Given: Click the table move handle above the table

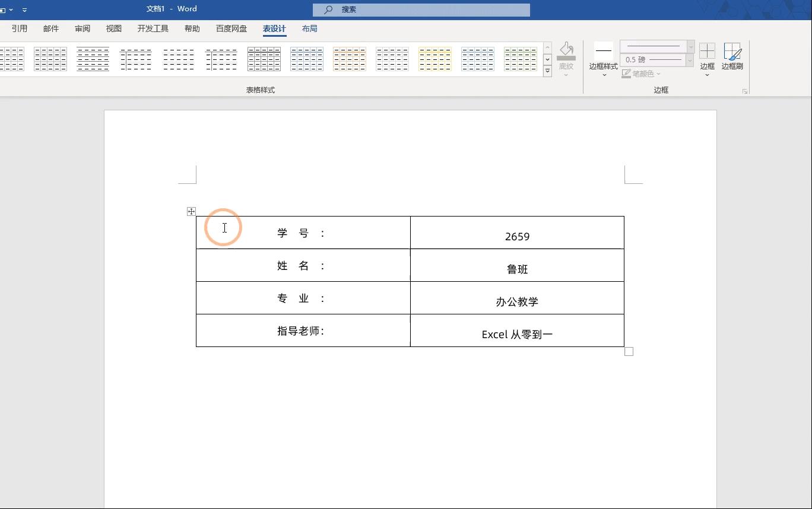Looking at the screenshot, I should pos(191,211).
